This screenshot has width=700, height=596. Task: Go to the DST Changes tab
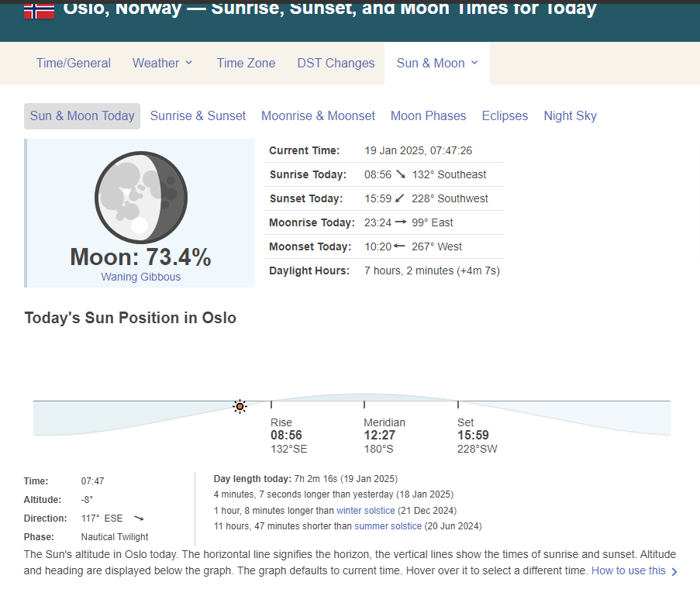(336, 64)
